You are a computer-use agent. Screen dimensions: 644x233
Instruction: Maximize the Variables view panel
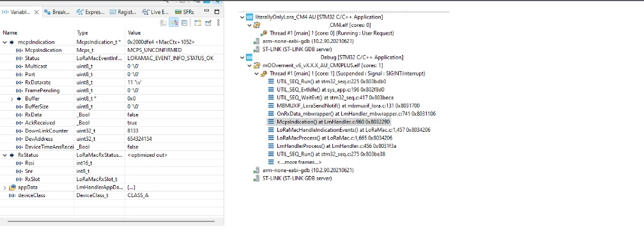coord(217,12)
